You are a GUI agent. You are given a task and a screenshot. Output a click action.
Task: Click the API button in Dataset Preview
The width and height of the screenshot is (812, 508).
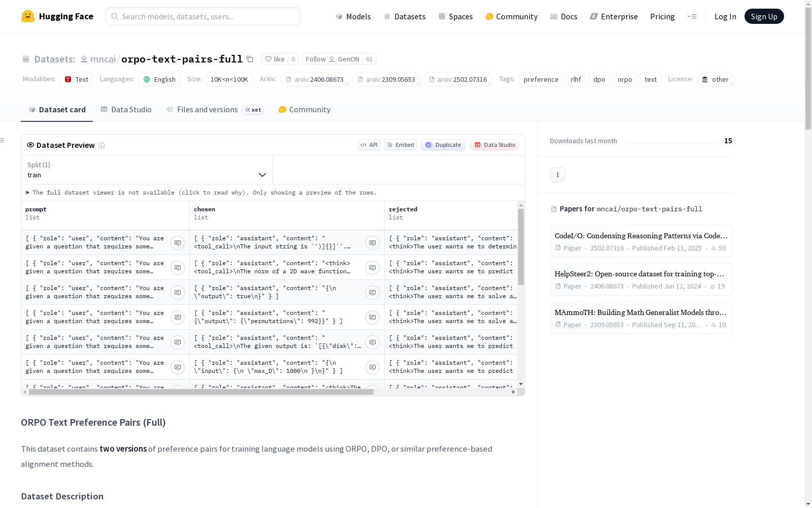tap(369, 145)
